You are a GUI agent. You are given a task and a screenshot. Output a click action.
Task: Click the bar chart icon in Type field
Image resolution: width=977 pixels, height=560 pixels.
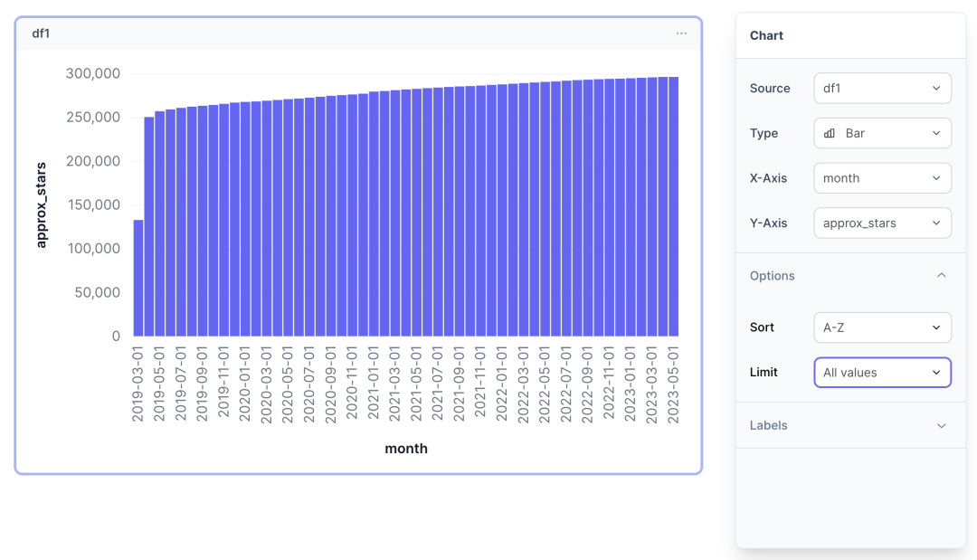[830, 133]
